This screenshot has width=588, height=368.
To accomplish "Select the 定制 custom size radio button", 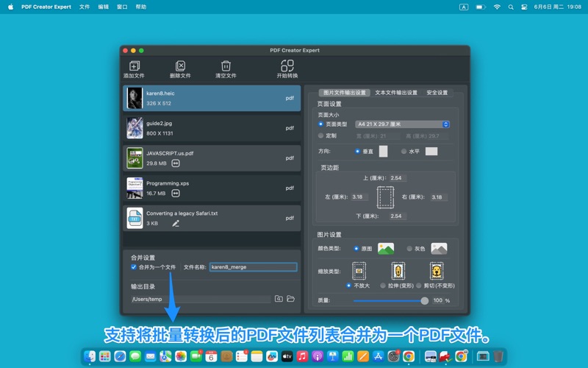I will [320, 135].
